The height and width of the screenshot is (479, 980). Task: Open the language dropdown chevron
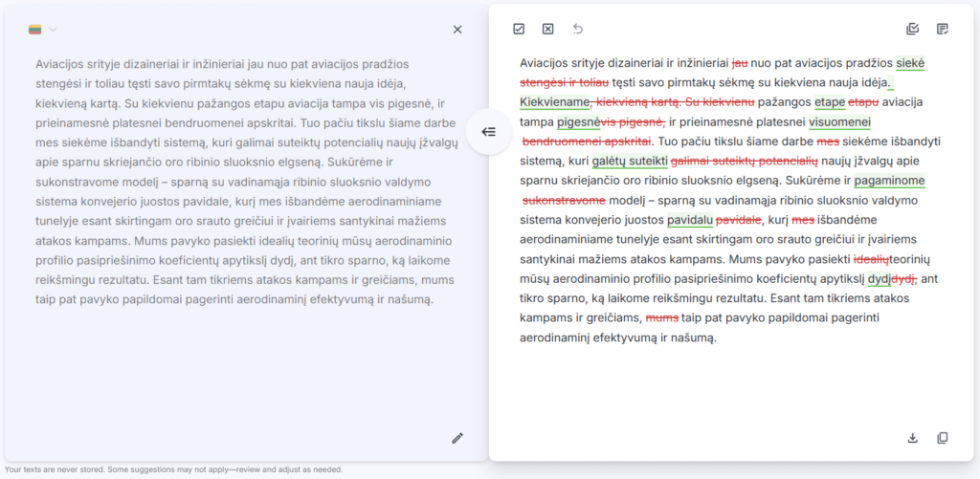[x=54, y=30]
